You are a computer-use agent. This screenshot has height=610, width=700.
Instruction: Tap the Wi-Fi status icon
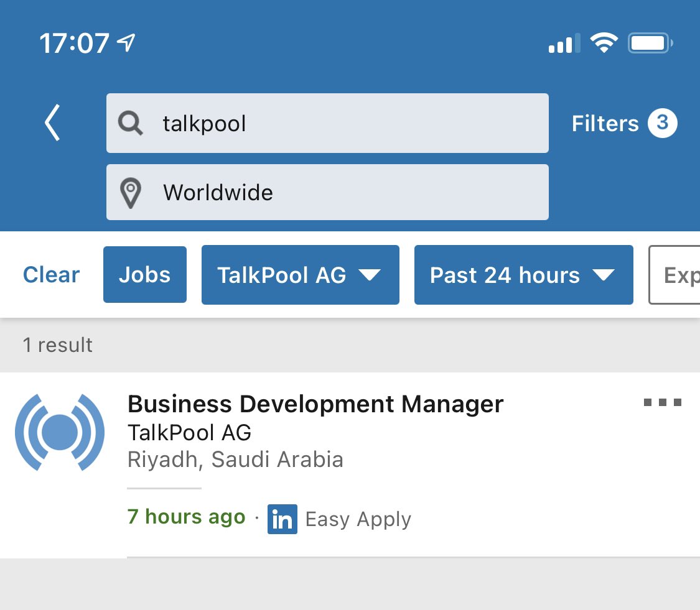tap(604, 44)
